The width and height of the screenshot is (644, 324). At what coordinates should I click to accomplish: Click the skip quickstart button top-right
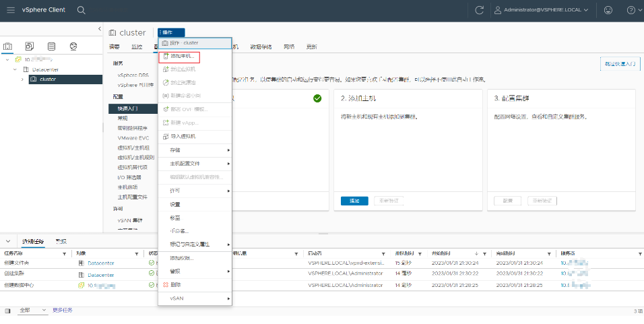(x=620, y=64)
